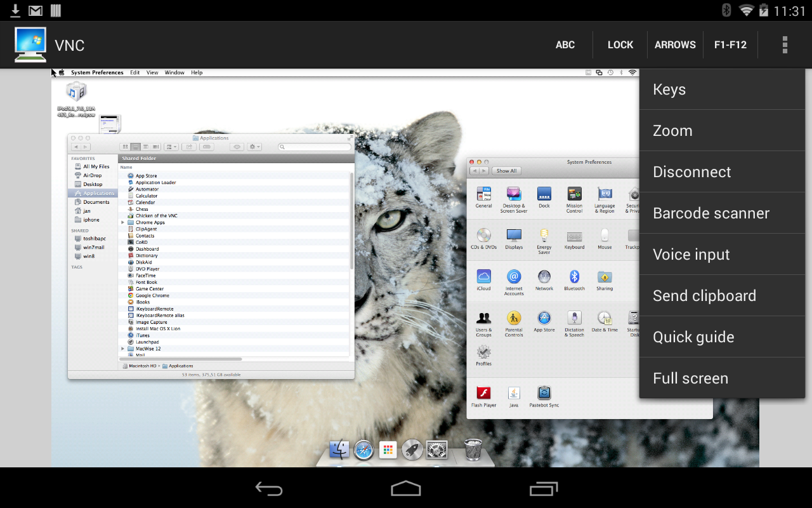Select Keys from the overflow menu

tap(722, 90)
